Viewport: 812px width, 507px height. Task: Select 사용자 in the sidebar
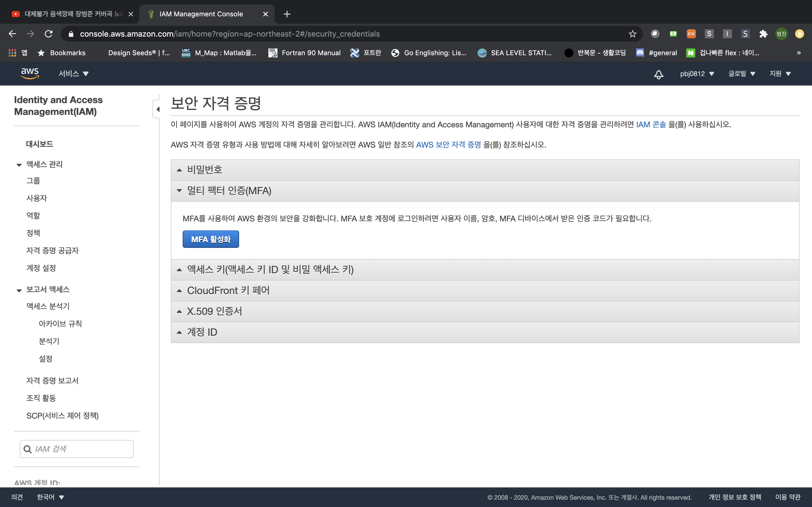pos(37,198)
